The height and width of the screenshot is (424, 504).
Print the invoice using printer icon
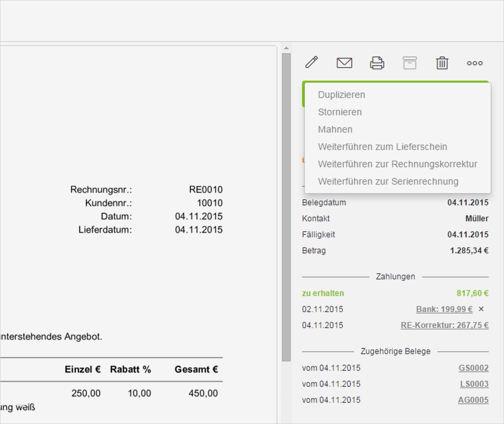coord(377,63)
